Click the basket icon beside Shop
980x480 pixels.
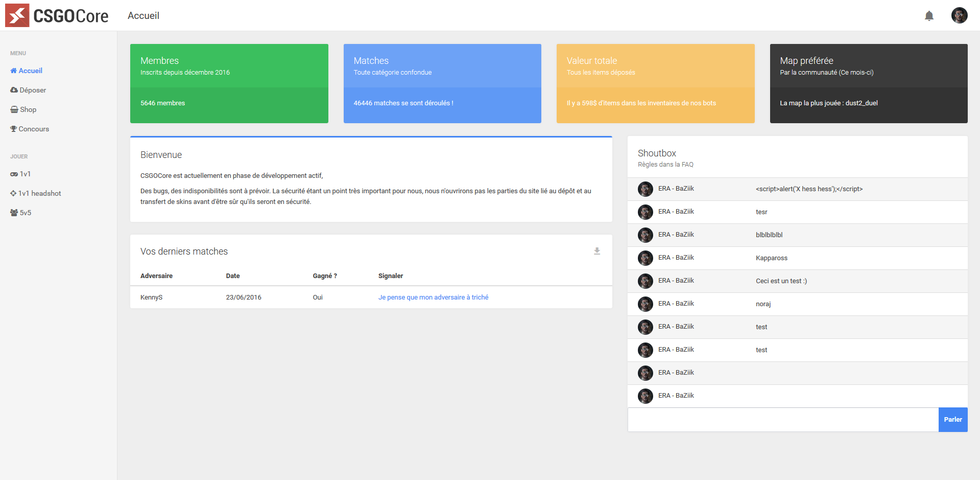tap(14, 109)
